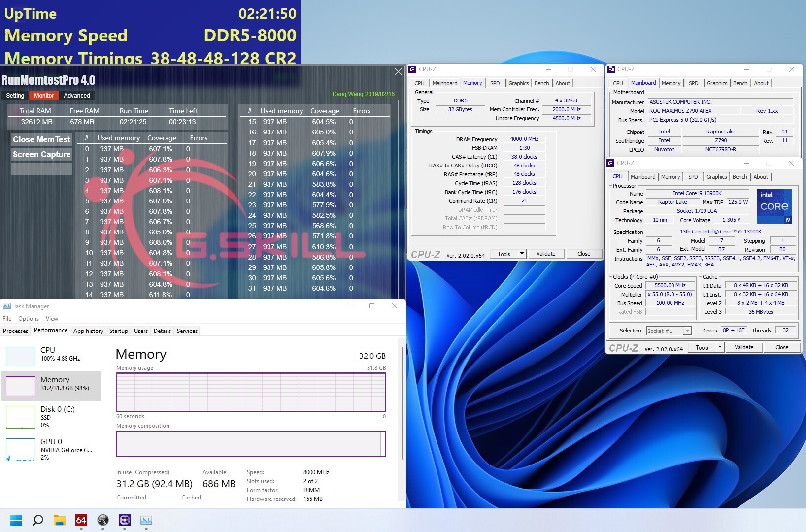Image resolution: width=806 pixels, height=532 pixels.
Task: Click the red AIDA64 taskbar icon
Action: tap(81, 520)
